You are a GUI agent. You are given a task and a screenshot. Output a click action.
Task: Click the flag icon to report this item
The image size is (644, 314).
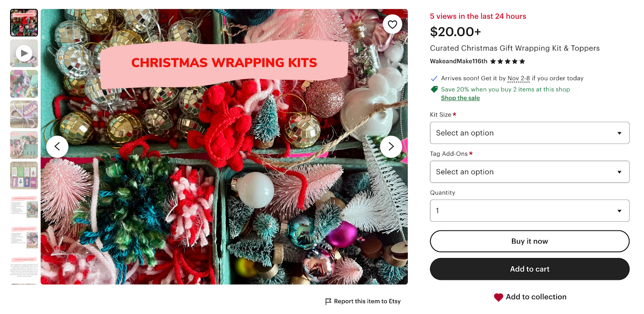328,301
